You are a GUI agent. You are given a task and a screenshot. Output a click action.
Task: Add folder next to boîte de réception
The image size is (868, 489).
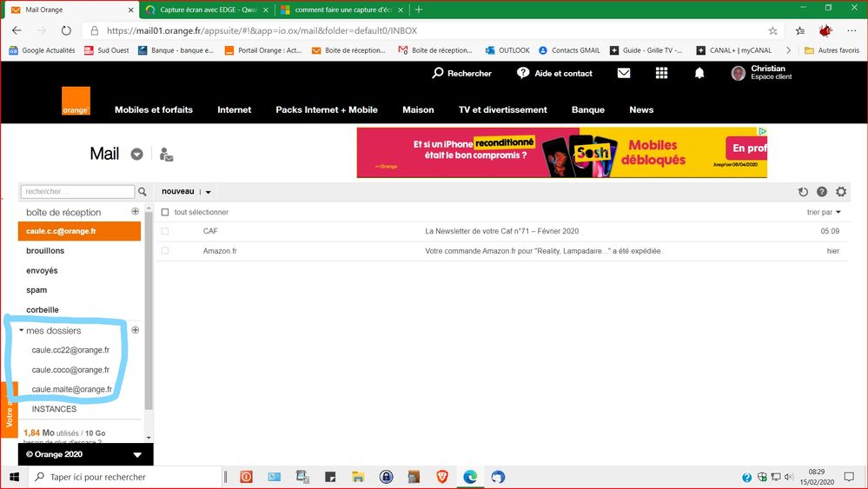(135, 211)
